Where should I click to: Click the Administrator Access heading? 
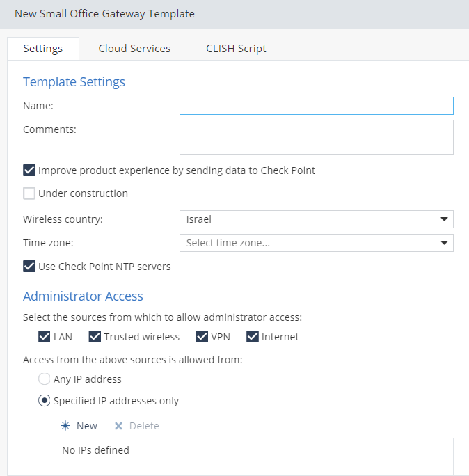coord(83,296)
